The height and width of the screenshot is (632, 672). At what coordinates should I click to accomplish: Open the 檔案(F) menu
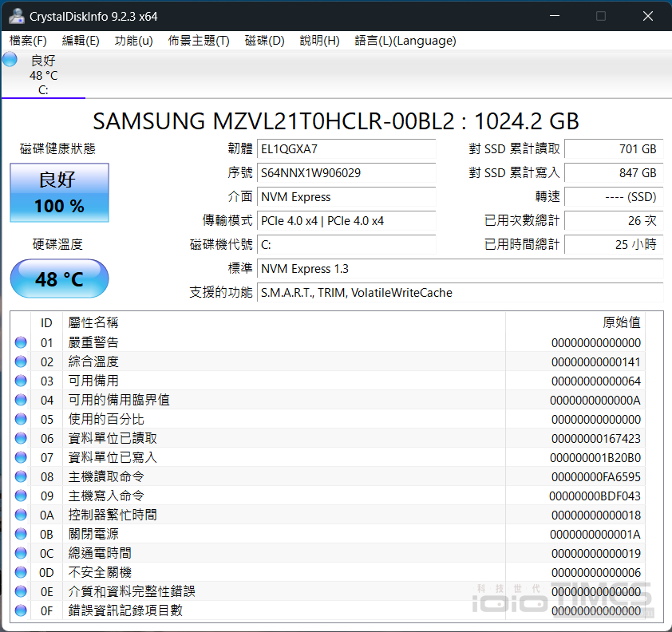[x=28, y=41]
